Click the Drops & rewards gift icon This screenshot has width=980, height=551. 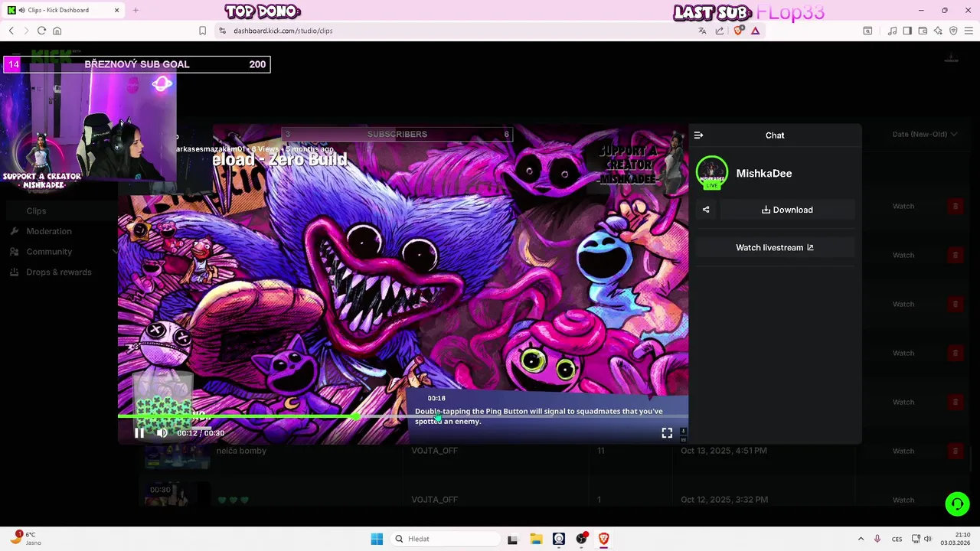tap(15, 272)
